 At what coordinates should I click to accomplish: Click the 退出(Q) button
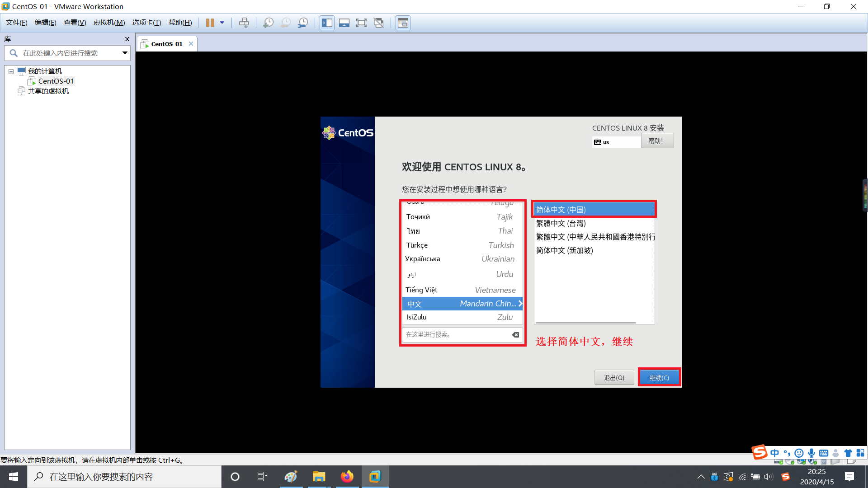pyautogui.click(x=614, y=378)
